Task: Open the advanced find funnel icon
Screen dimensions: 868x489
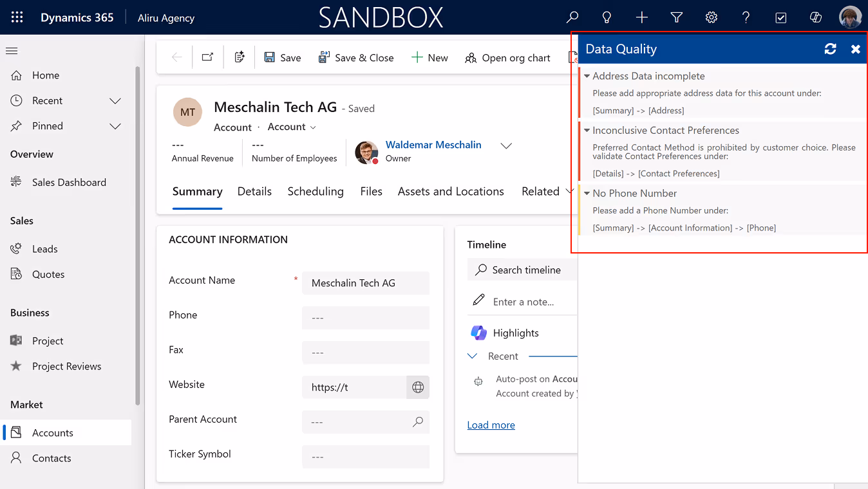Action: (x=676, y=17)
